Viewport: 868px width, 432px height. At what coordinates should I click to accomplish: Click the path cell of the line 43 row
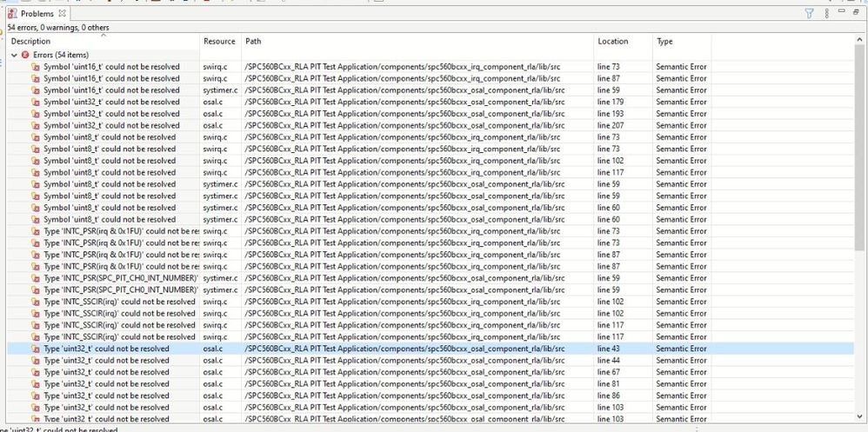[417, 349]
